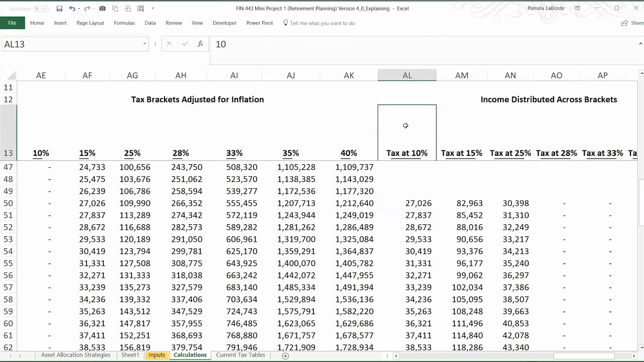Select the Income Distributed Across Brackets title
Image resolution: width=644 pixels, height=362 pixels.
548,100
